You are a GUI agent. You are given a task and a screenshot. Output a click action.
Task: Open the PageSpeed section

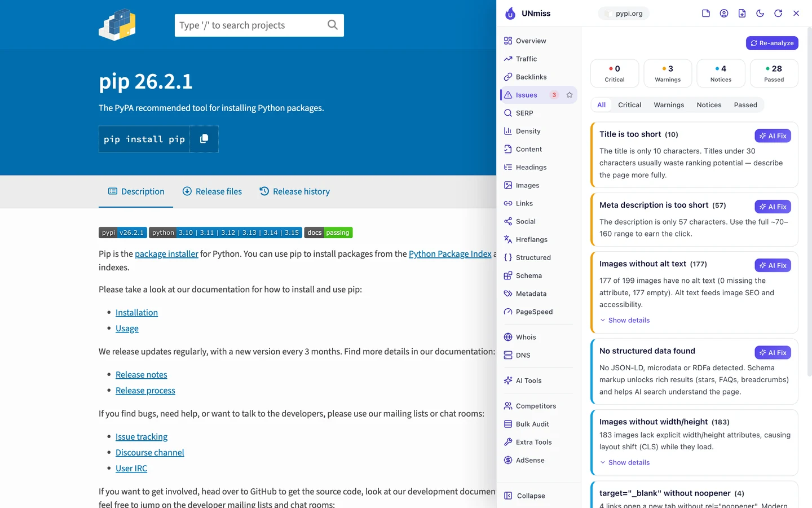point(539,312)
